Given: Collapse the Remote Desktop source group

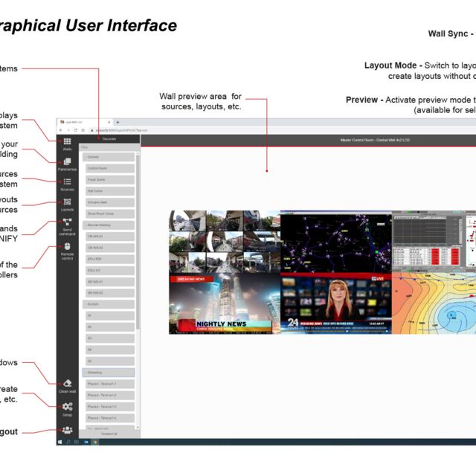Looking at the screenshot, I should (108, 225).
